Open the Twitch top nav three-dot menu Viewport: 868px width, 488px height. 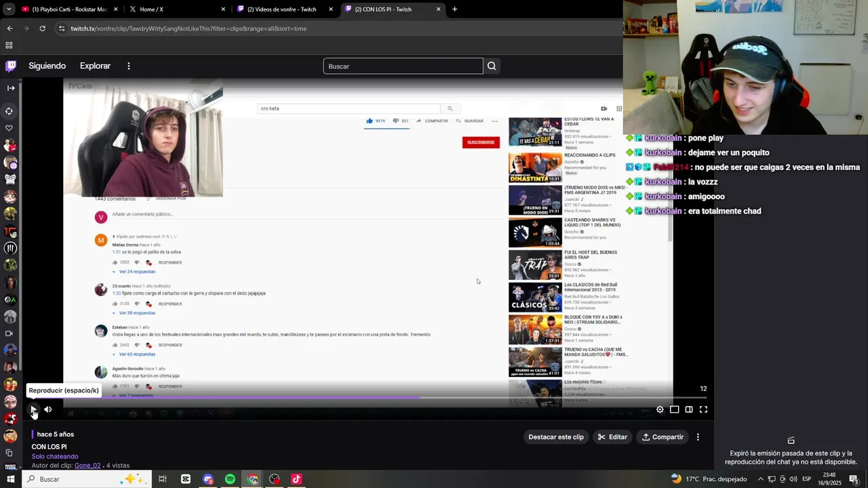[129, 66]
